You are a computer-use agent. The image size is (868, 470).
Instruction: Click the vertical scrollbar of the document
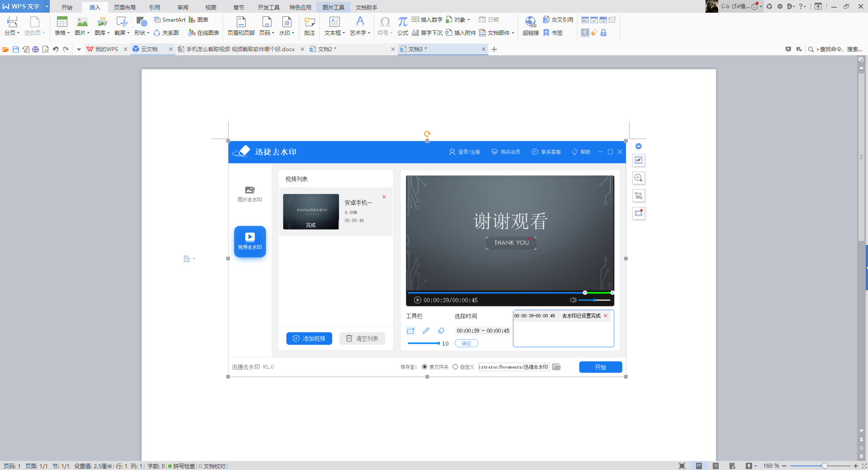click(861, 157)
